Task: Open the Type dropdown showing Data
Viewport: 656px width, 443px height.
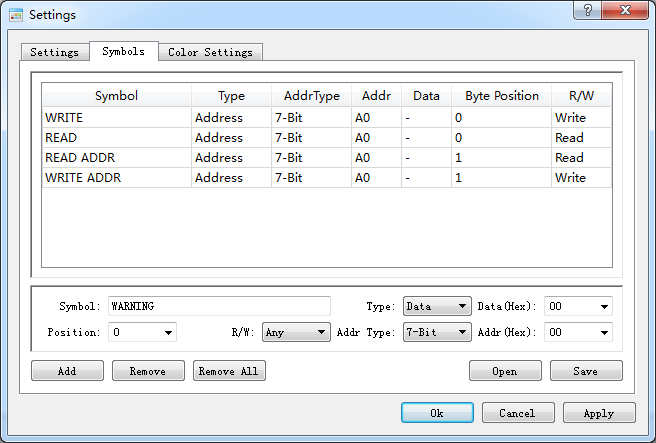Action: click(437, 306)
